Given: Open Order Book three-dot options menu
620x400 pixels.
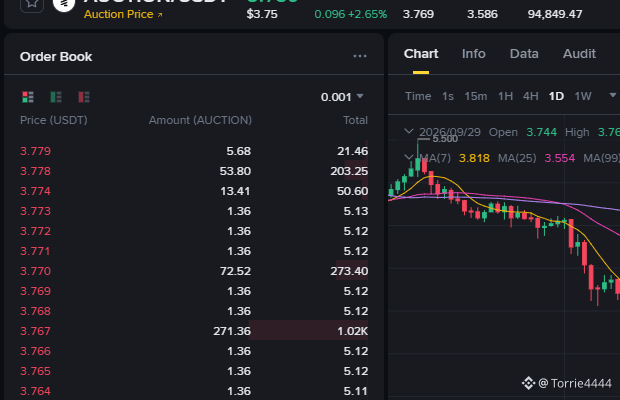Looking at the screenshot, I should (360, 57).
